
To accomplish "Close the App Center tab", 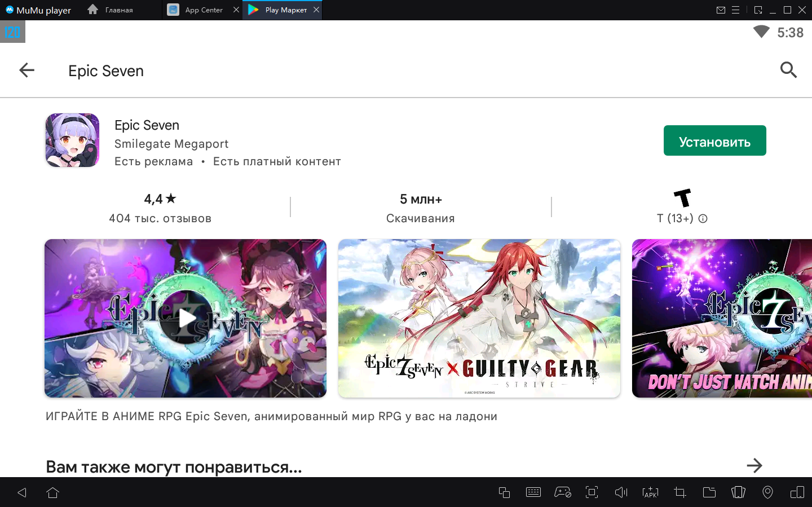I will point(236,10).
